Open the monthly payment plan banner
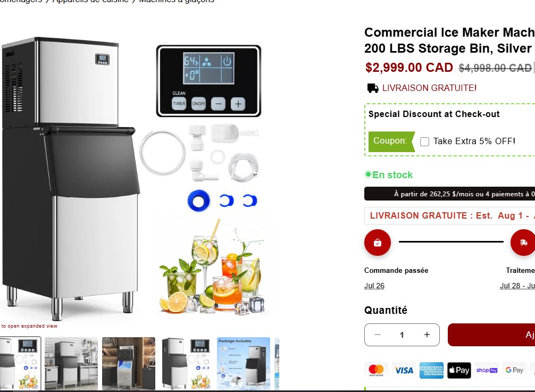The width and height of the screenshot is (535, 392). point(450,194)
